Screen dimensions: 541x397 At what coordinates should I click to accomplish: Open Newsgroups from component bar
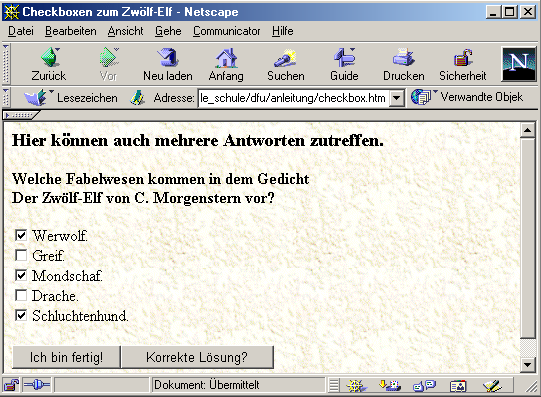click(x=424, y=385)
